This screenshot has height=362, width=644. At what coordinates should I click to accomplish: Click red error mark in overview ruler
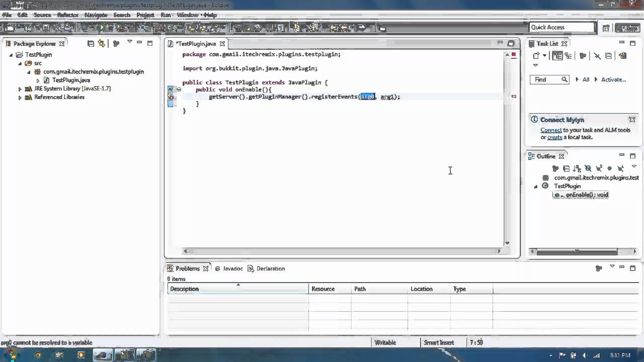click(x=514, y=96)
